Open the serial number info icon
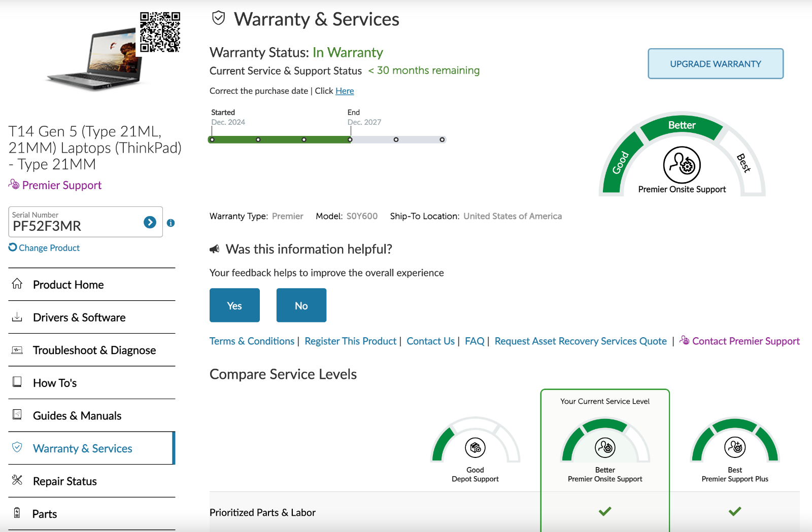The height and width of the screenshot is (532, 812). point(171,223)
